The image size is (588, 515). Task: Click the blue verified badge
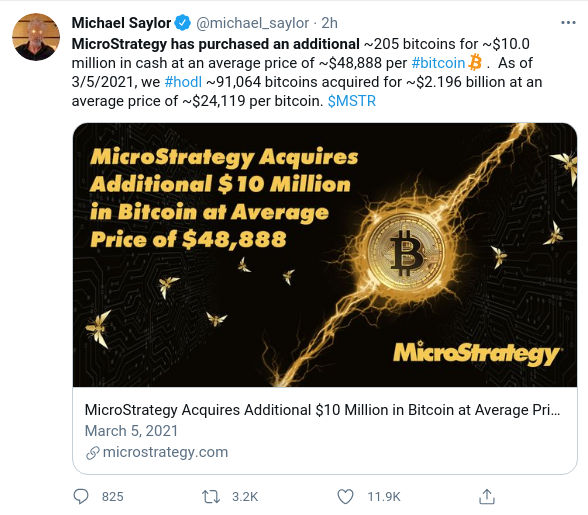coord(183,23)
